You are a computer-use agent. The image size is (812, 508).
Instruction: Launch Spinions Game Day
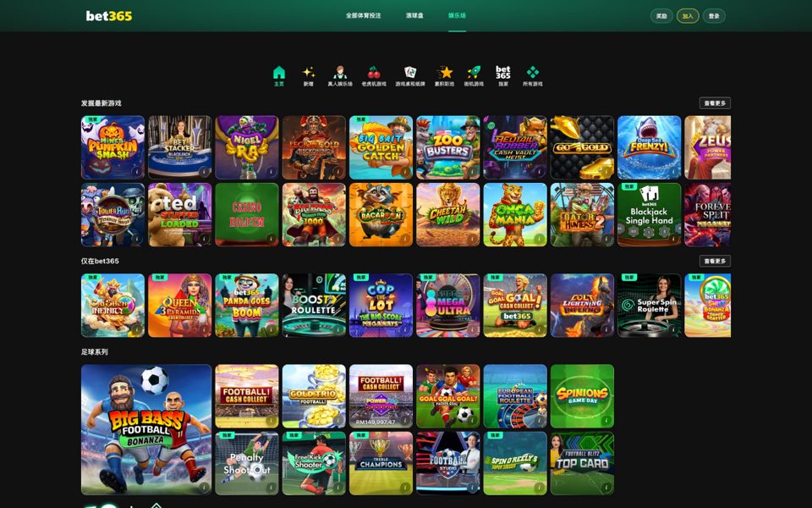tap(582, 396)
